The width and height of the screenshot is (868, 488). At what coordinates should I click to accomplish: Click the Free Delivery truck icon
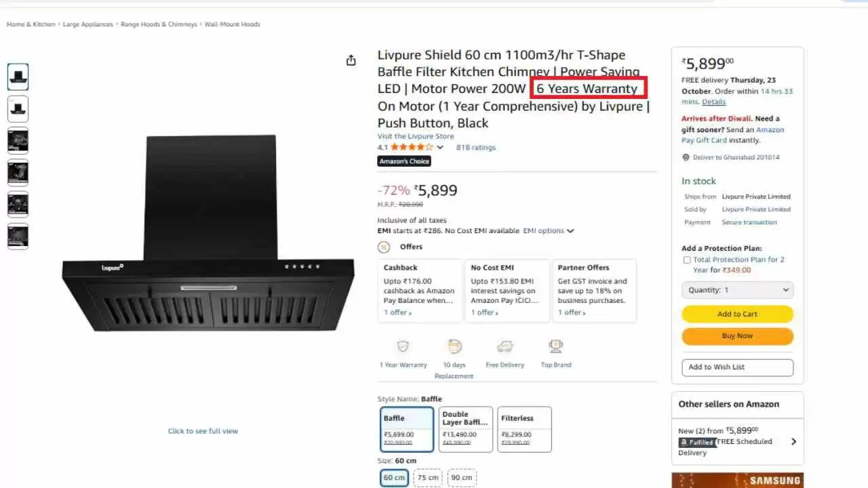click(x=505, y=346)
